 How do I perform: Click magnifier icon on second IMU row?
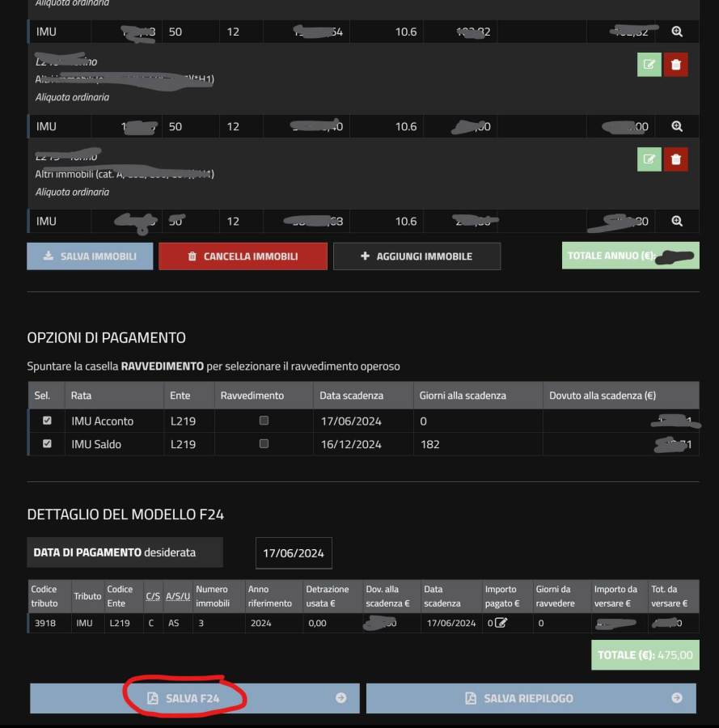(677, 127)
